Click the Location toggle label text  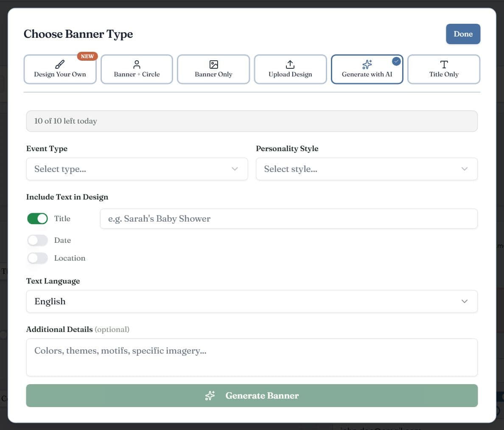[x=70, y=258]
